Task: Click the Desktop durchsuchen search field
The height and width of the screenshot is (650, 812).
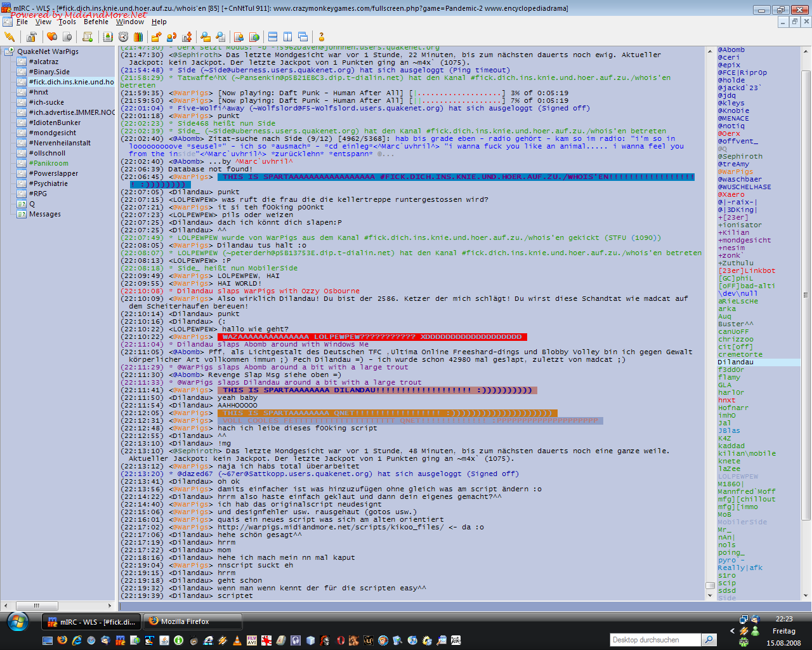Action: point(656,640)
